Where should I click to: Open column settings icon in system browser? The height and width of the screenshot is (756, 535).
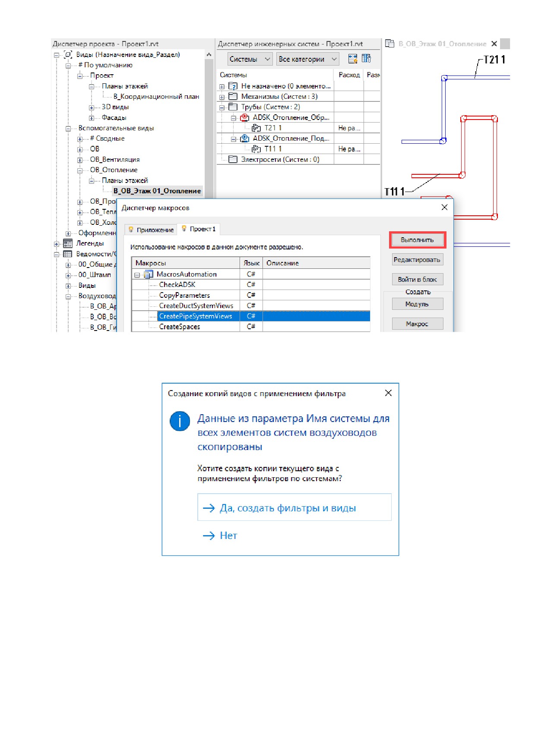coord(366,58)
